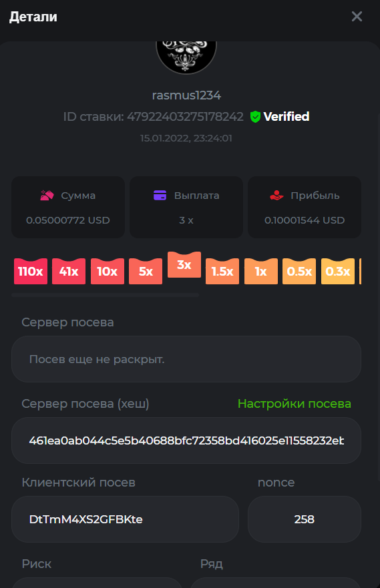Click the Клиентский посев field
Viewport: 380px width, 588px height.
tap(125, 519)
